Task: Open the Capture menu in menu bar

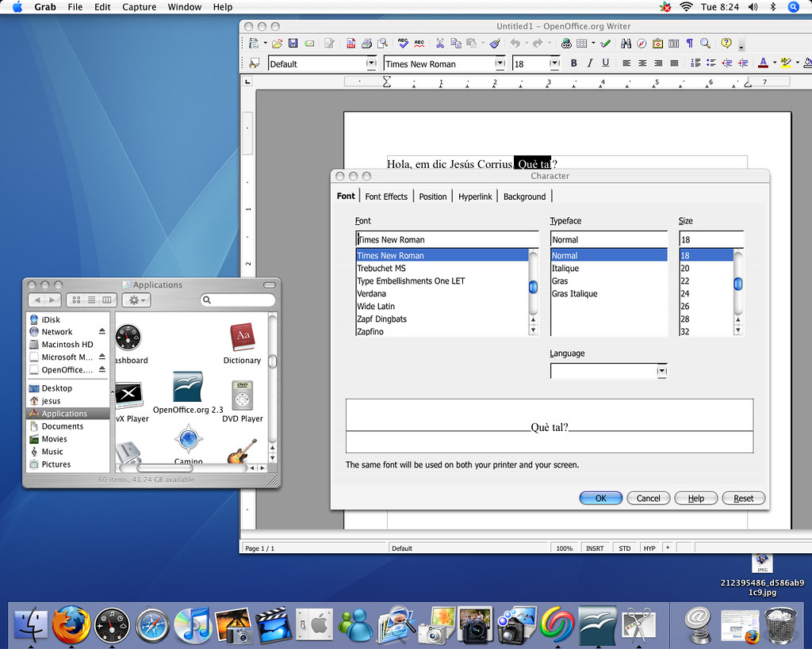Action: coord(140,7)
